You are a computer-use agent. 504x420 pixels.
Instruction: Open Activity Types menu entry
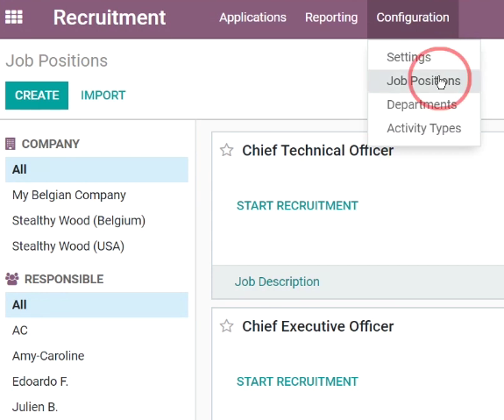424,128
